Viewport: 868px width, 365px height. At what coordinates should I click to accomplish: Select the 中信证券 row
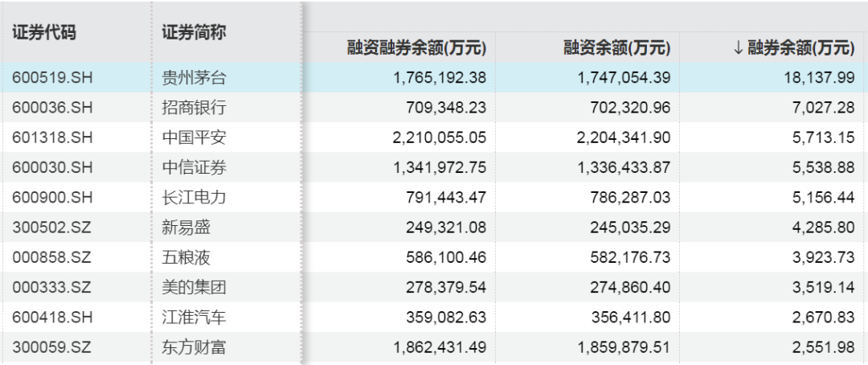[x=434, y=167]
